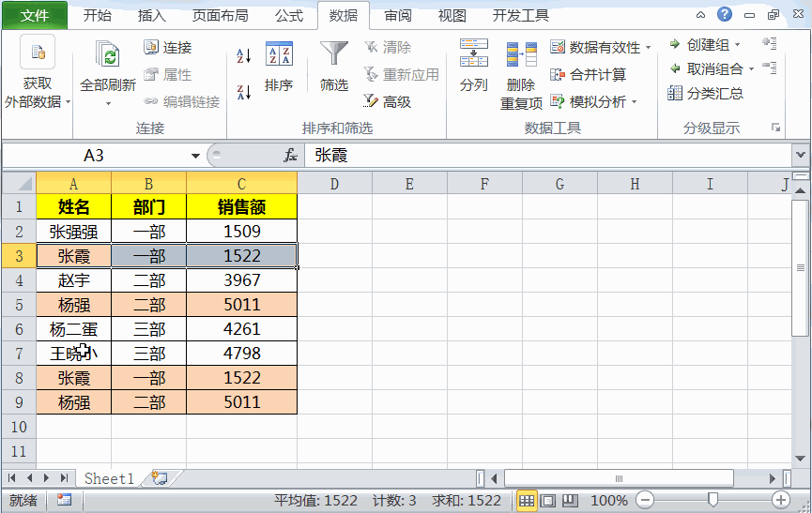Screen dimensions: 812x513
Task: Sort descending with the Z-to-A icon
Action: tap(243, 92)
